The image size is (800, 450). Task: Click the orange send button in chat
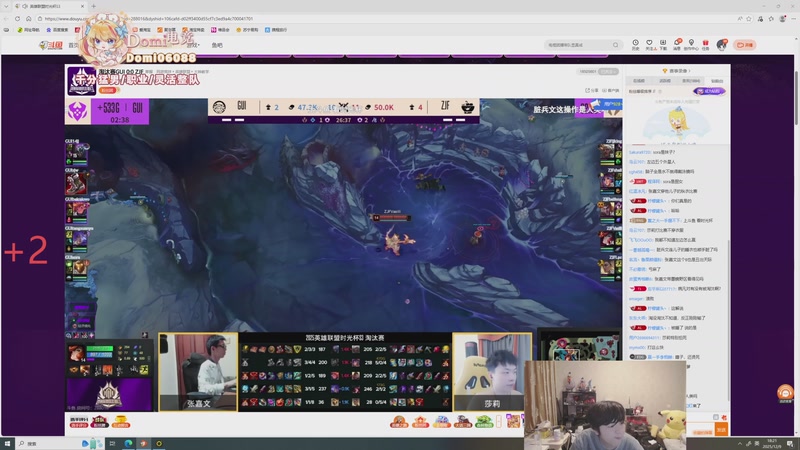point(721,430)
